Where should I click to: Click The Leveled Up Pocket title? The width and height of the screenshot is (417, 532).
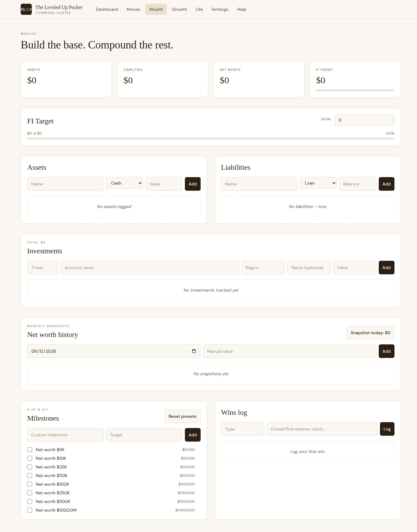pos(59,7)
